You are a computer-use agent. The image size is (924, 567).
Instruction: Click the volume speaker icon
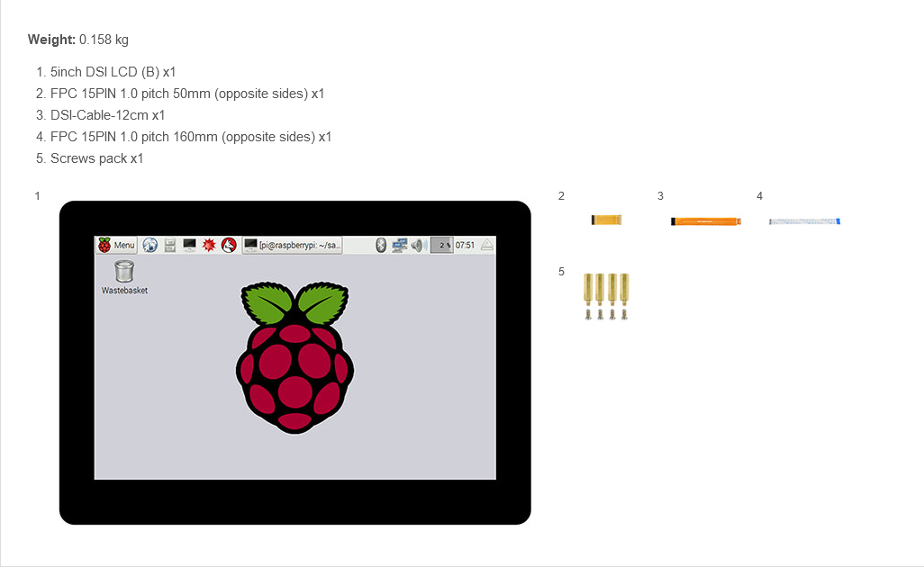(419, 245)
